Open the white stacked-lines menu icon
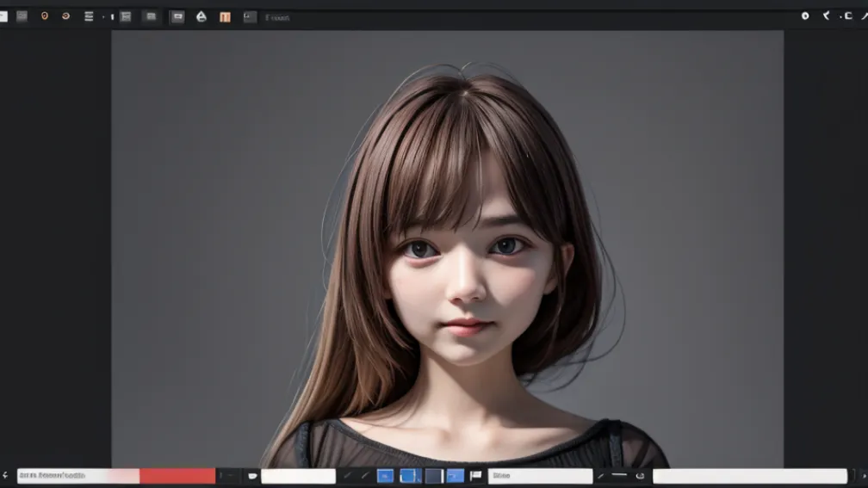The width and height of the screenshot is (868, 488). [89, 16]
